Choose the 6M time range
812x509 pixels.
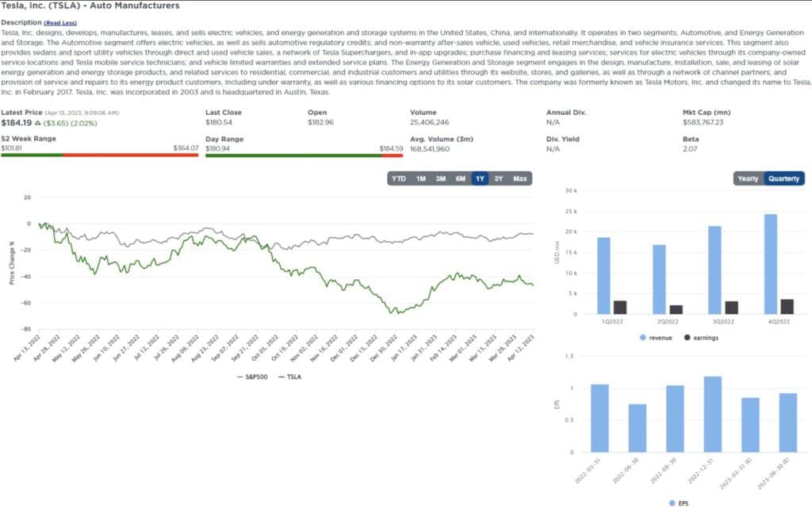click(x=461, y=178)
